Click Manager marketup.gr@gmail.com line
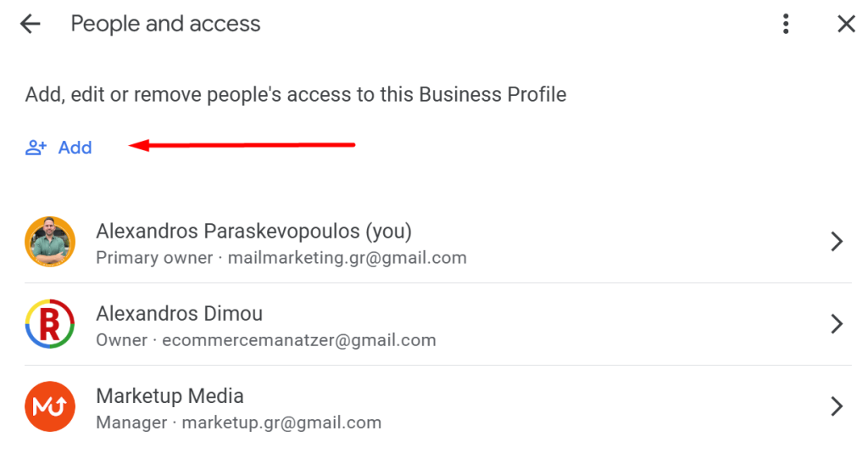Screen dimensions: 868x453 pyautogui.click(x=239, y=422)
